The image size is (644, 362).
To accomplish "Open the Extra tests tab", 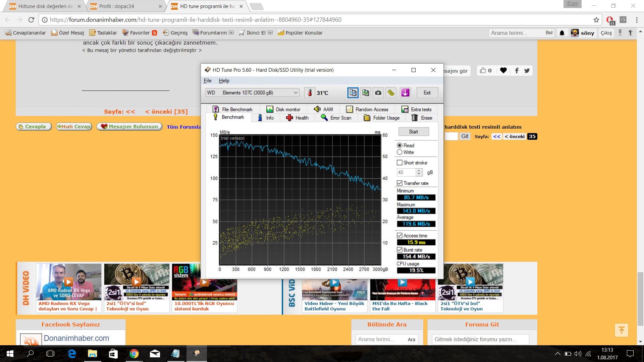I will coord(417,109).
